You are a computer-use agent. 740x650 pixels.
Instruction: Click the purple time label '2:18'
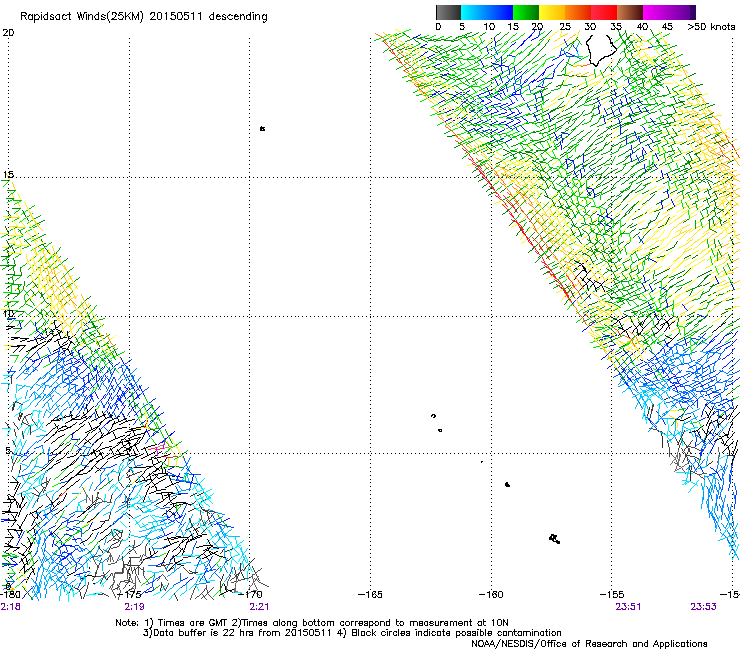(10, 607)
